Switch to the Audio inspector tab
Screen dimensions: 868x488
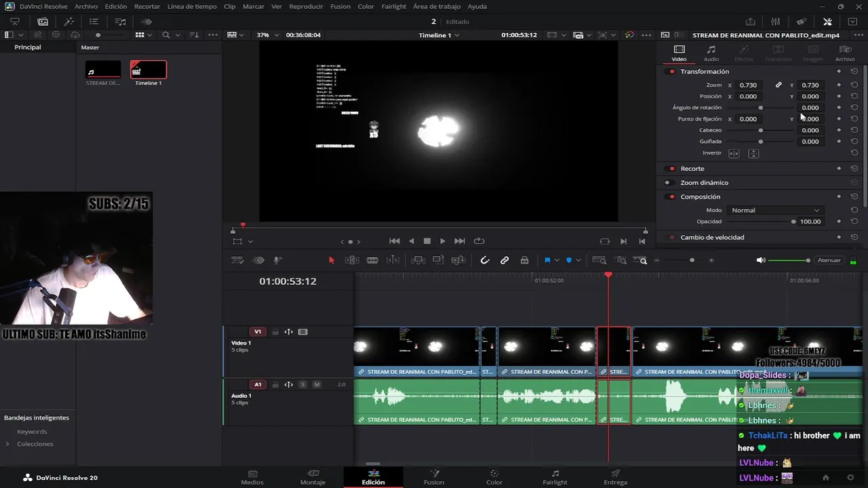coord(711,53)
